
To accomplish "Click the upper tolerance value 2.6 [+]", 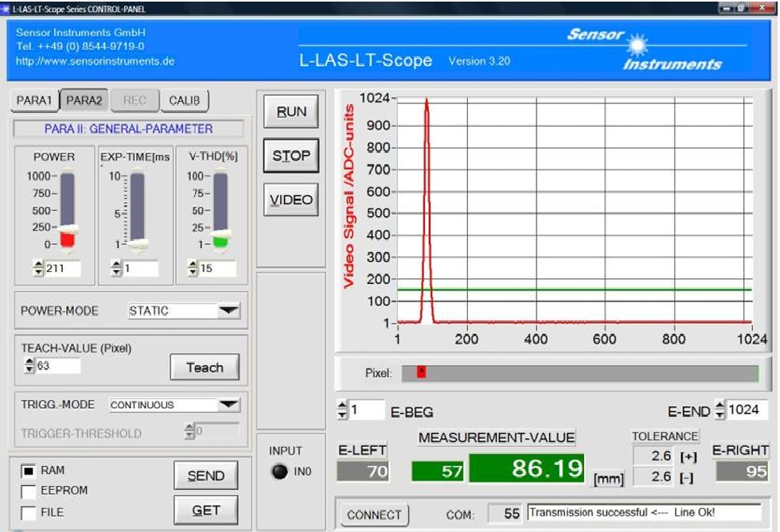I will pos(653,456).
